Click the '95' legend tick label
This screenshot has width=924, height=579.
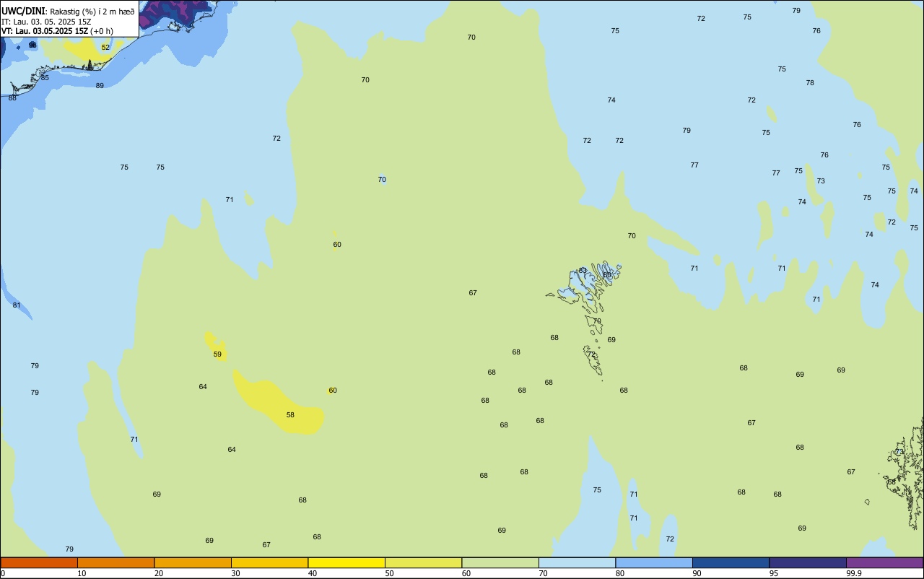tap(773, 573)
